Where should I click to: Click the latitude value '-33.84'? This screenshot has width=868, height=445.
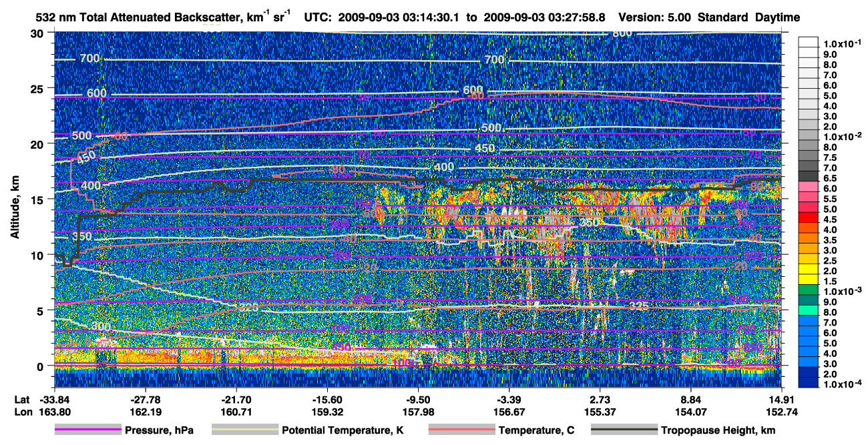[55, 398]
